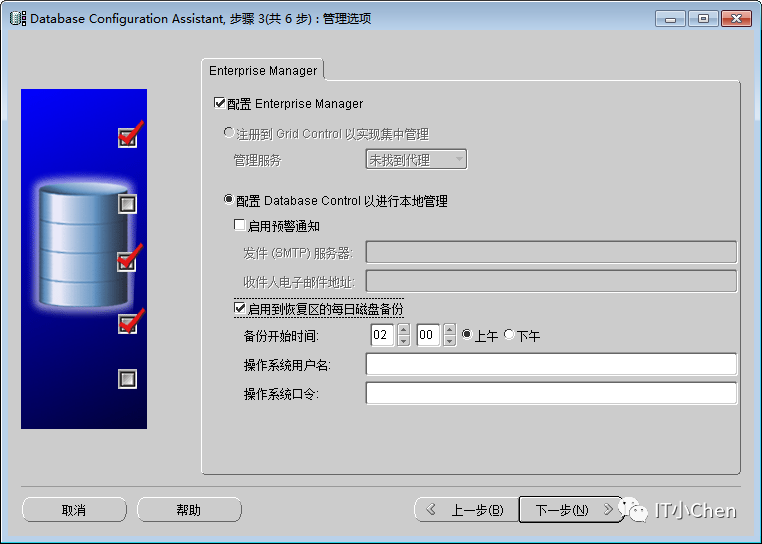
Task: Proceed with 下一步(N) button
Action: (x=571, y=510)
